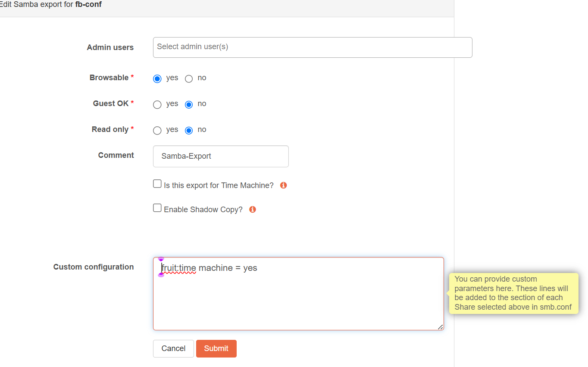Viewport: 588px width, 367px height.
Task: Open the Select admin user(s) dropdown
Action: 312,47
